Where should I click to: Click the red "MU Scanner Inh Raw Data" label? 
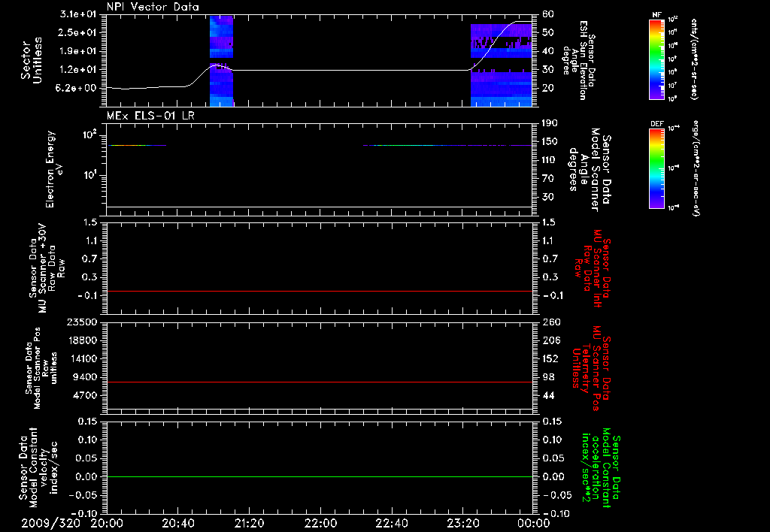pos(592,268)
